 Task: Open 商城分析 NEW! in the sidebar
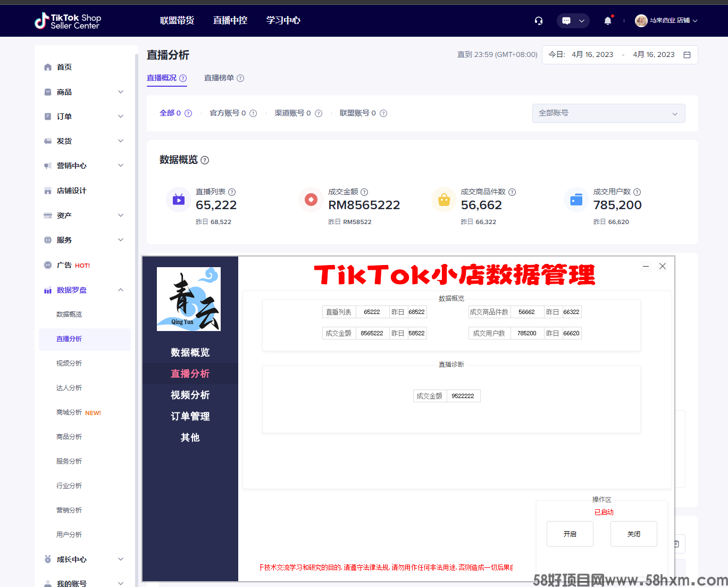coord(79,412)
